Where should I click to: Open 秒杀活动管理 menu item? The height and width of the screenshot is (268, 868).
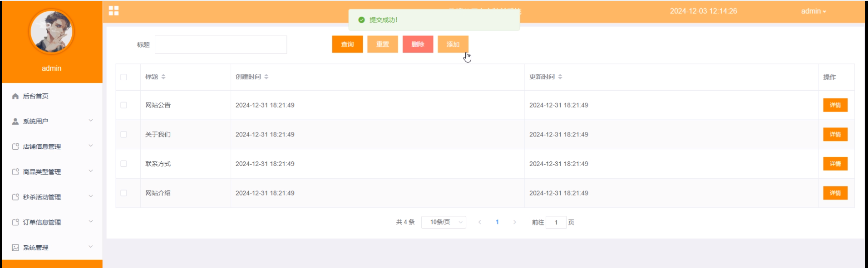52,197
